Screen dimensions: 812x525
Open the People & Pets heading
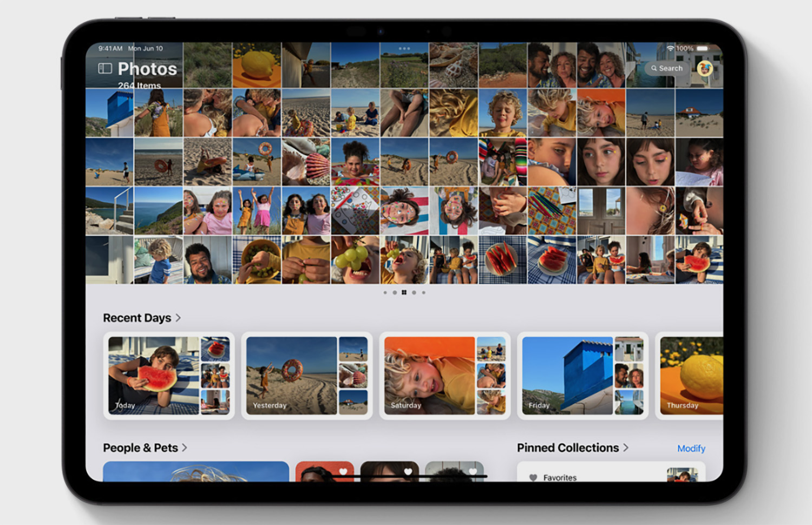point(140,448)
